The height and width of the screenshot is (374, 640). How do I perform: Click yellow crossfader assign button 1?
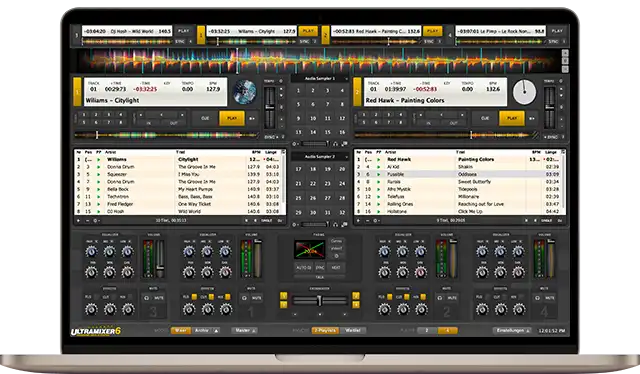point(283,296)
